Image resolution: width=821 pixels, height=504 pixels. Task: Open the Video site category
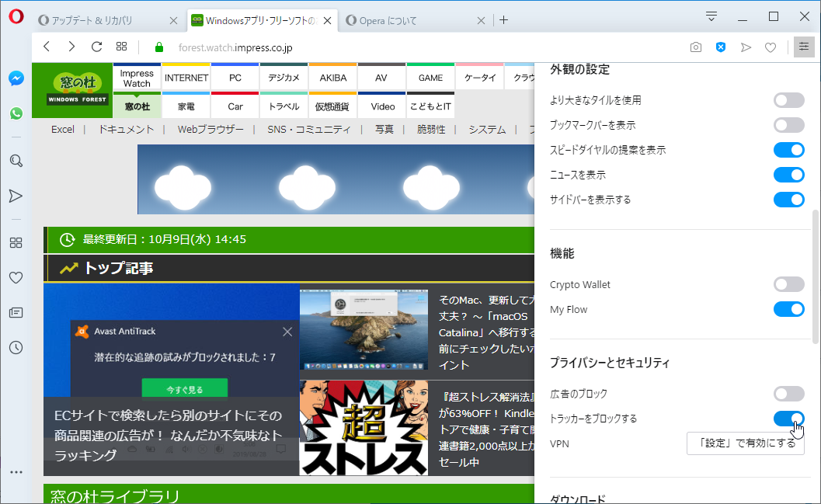click(x=383, y=106)
